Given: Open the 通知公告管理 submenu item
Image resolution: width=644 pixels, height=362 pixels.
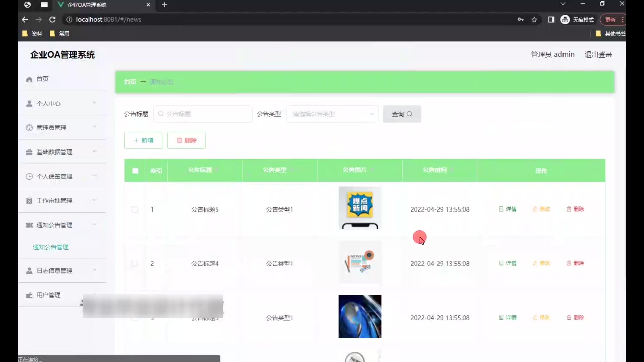Looking at the screenshot, I should tap(51, 247).
